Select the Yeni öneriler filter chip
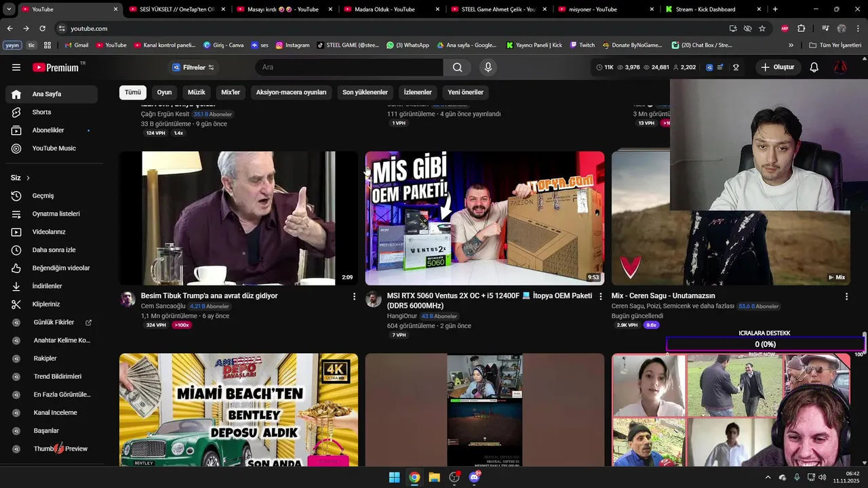 (x=465, y=92)
